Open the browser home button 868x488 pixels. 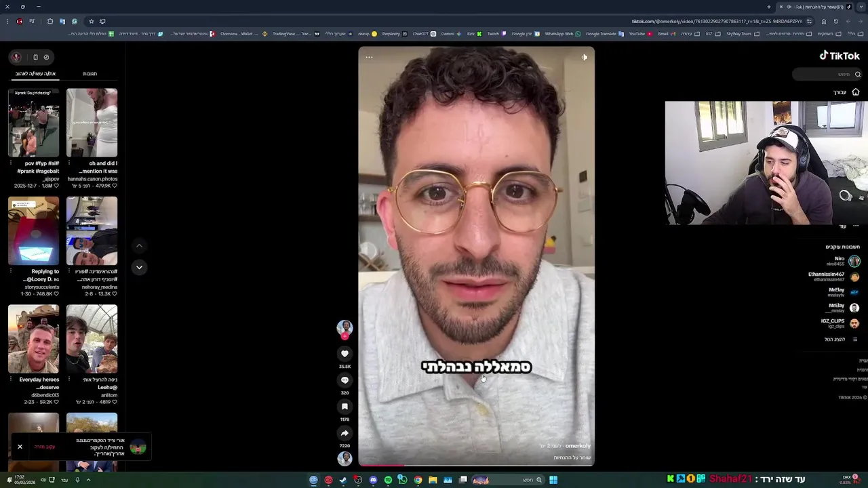pos(823,21)
